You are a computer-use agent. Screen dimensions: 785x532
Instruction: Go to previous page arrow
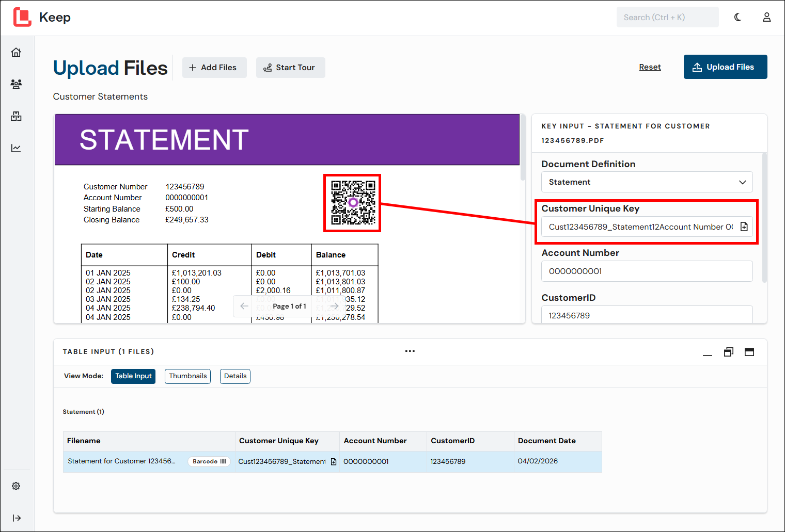coord(244,306)
